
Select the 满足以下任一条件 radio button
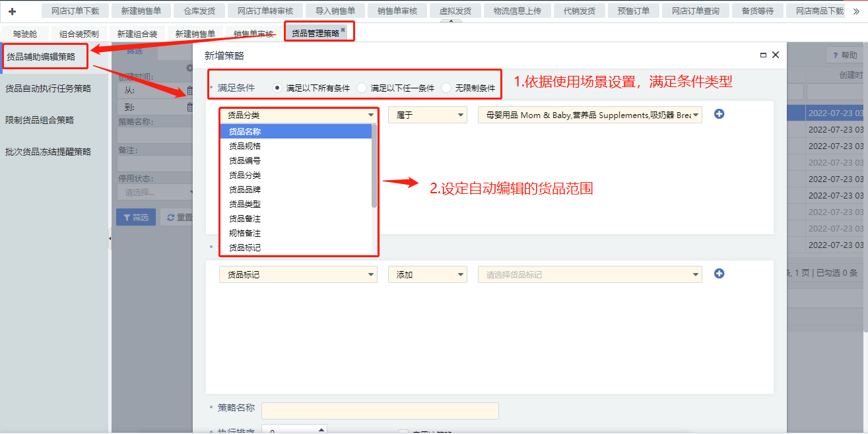[362, 88]
